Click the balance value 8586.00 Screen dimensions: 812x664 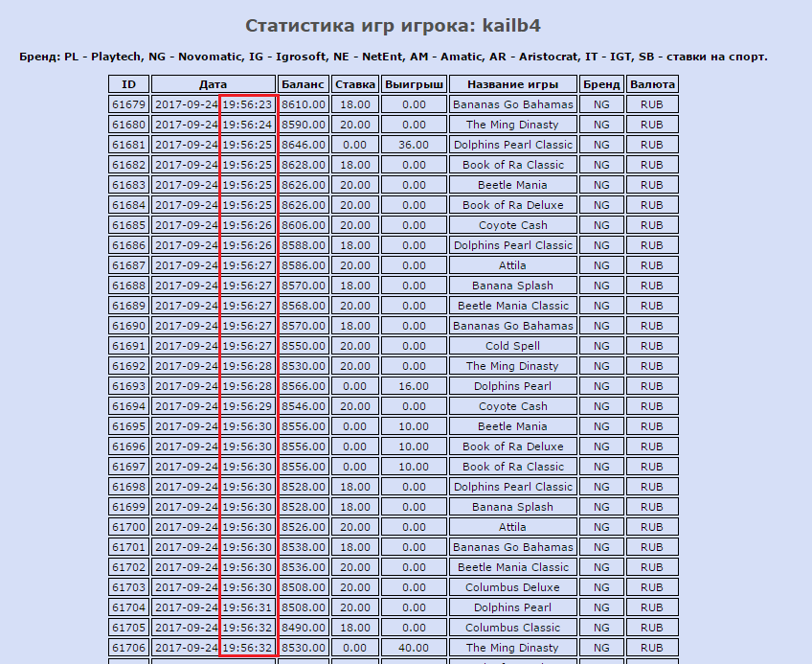pyautogui.click(x=304, y=265)
